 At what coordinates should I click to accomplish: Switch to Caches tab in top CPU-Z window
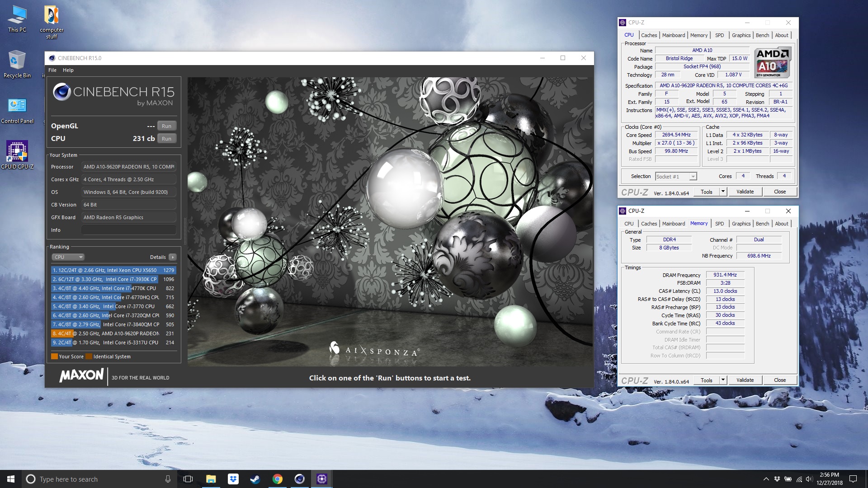[649, 35]
